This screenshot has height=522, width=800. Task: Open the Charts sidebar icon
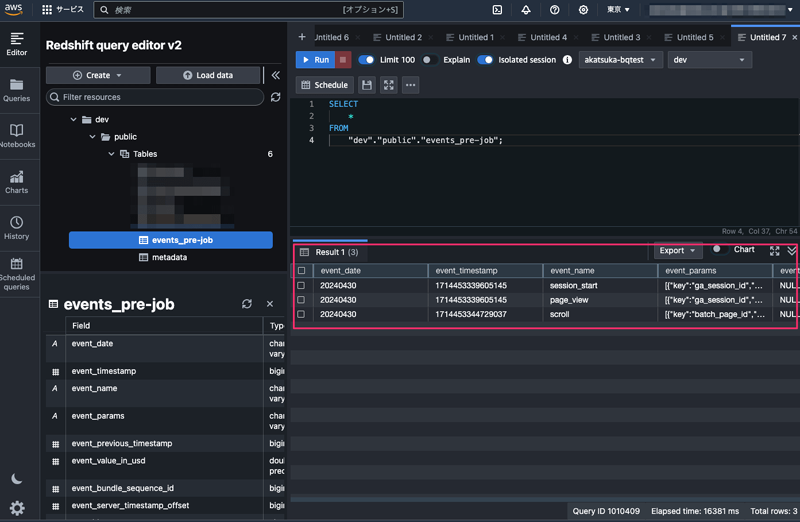click(x=16, y=181)
